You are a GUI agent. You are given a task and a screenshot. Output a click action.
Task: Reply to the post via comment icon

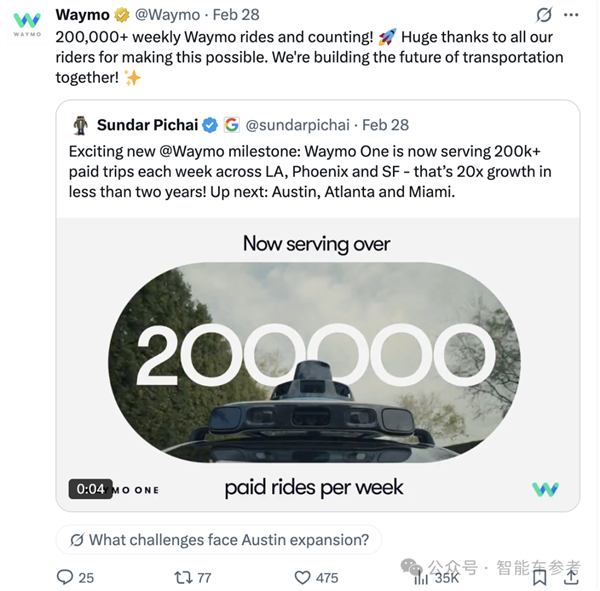click(66, 577)
